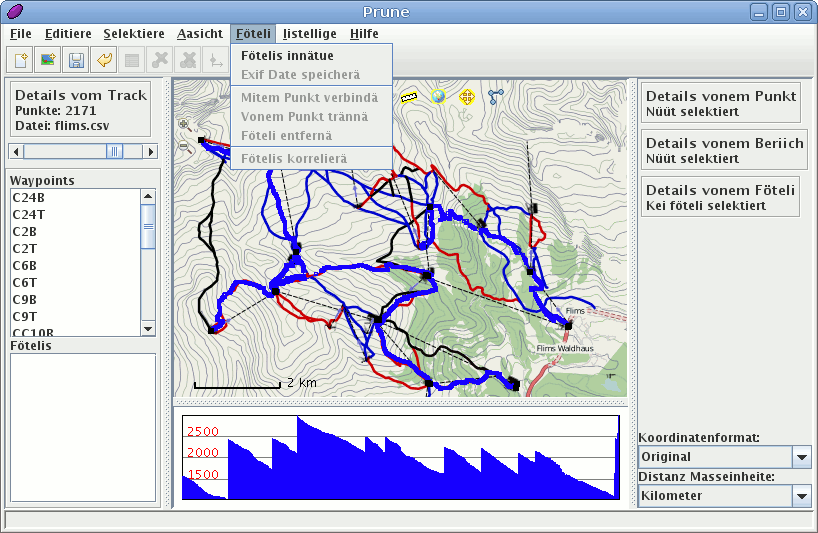Click the autopan yellow arrows map icon
818x533 pixels.
[x=466, y=97]
